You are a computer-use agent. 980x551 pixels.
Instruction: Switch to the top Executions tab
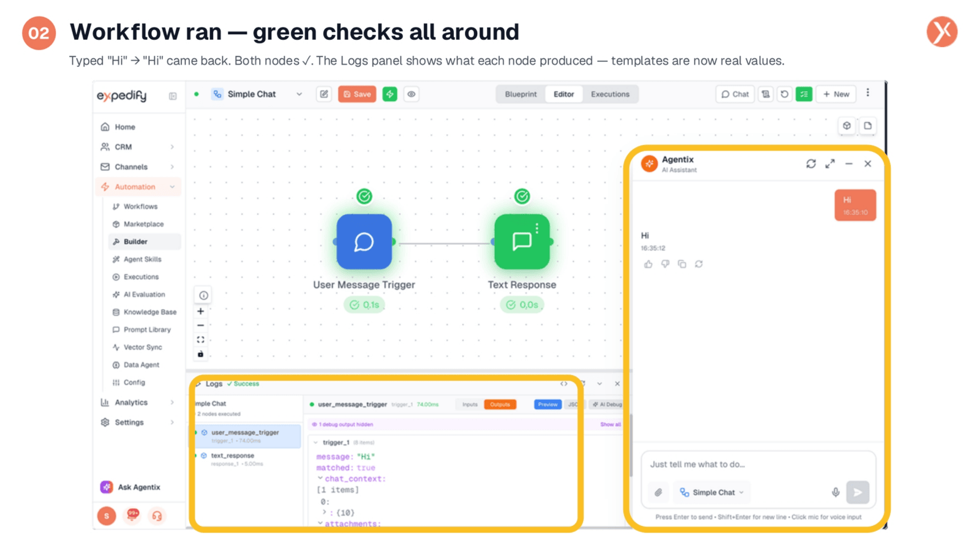pyautogui.click(x=610, y=94)
